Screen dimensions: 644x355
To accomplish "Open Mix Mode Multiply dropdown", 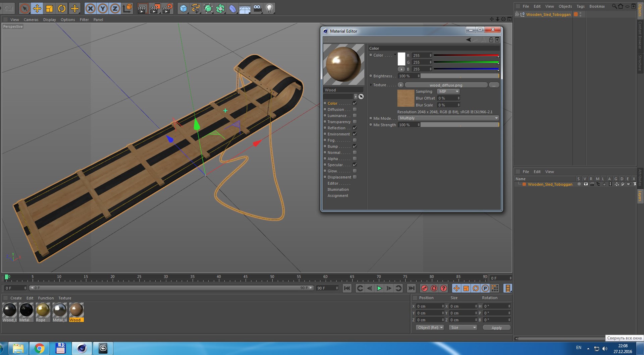I will click(449, 118).
